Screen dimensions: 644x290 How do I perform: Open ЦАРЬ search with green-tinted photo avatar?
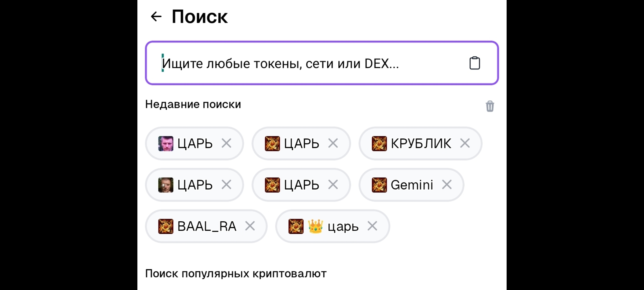[195, 185]
